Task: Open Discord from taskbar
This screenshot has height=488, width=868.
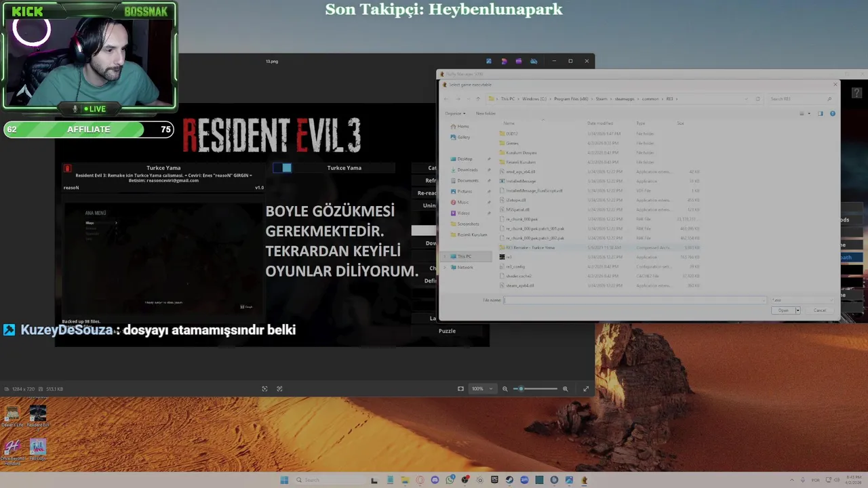Action: [x=435, y=480]
